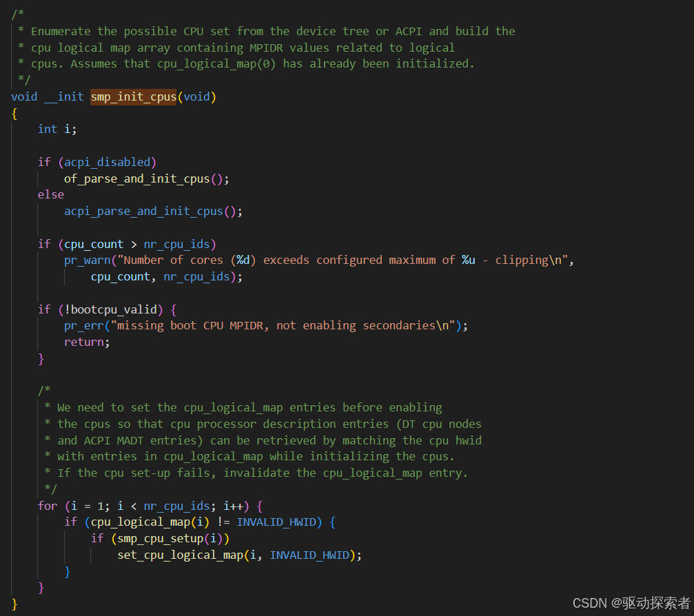
Task: Click the __init keyword in function signature
Action: coord(64,97)
